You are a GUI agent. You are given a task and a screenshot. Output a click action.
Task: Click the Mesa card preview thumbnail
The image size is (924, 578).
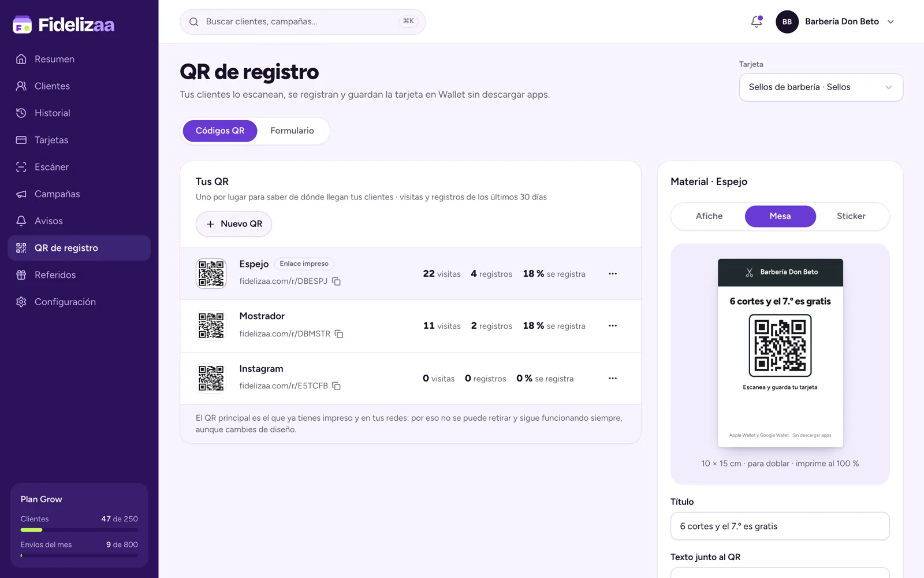coord(780,353)
